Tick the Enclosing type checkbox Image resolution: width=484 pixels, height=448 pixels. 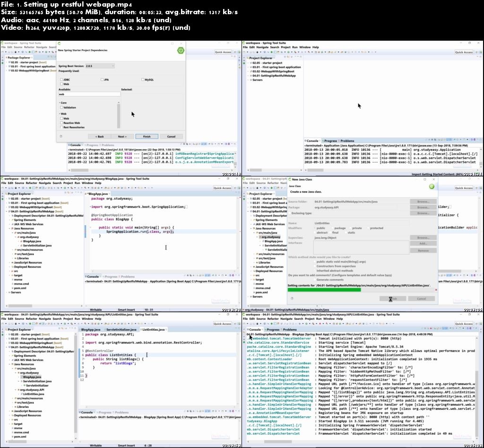click(290, 213)
